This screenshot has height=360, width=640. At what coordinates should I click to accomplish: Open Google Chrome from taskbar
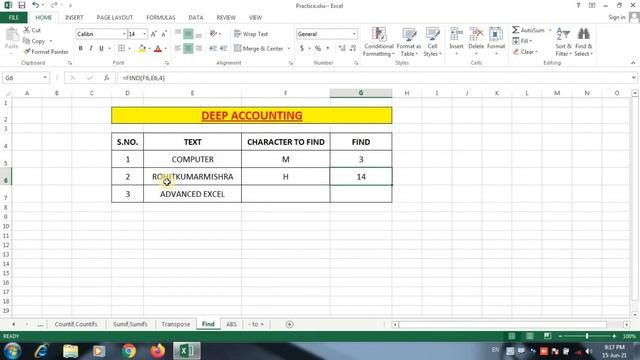(129, 351)
